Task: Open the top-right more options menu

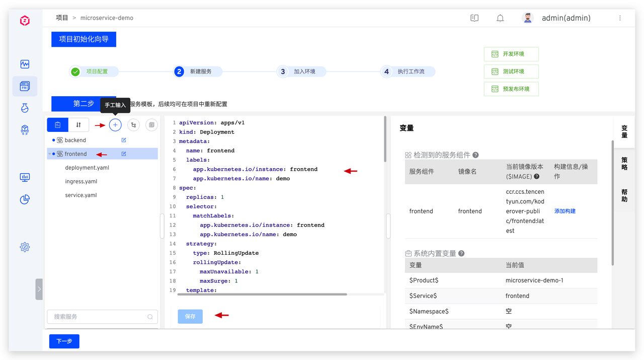Action: [620, 18]
